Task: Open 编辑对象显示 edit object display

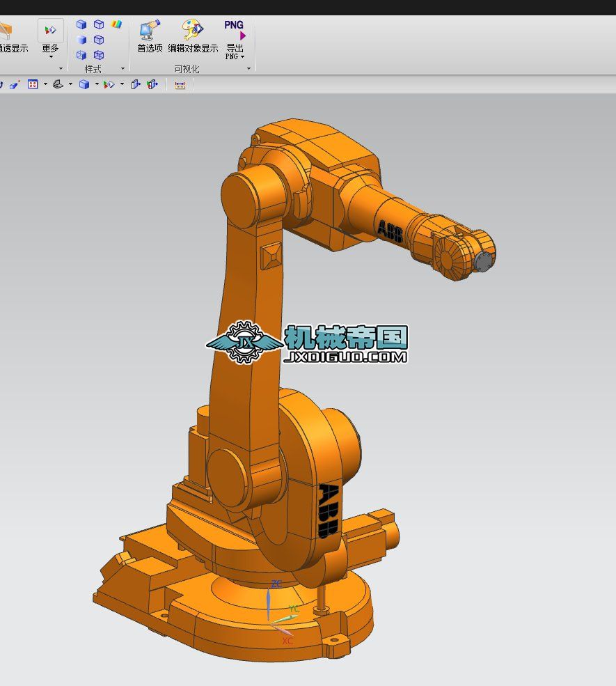Action: point(193,29)
